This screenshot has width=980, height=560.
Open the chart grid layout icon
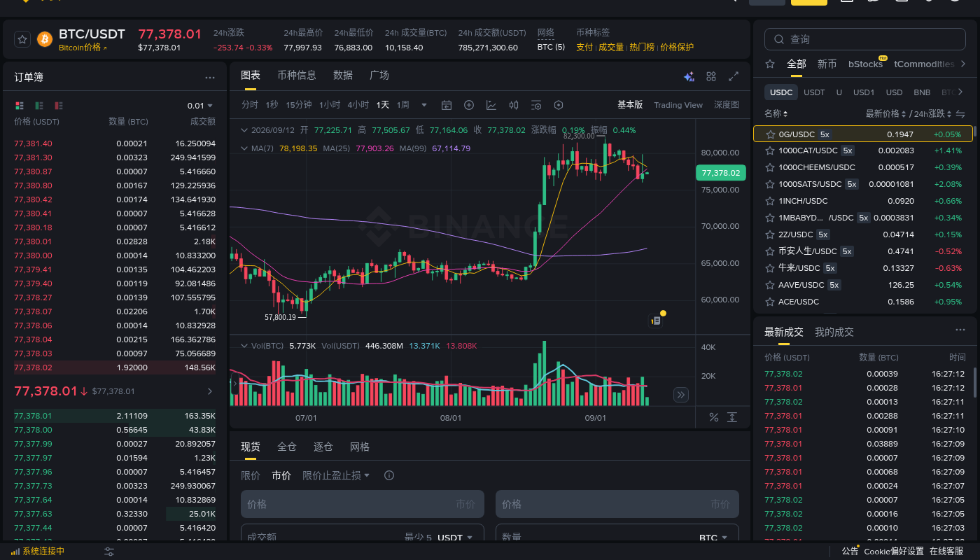pos(711,76)
